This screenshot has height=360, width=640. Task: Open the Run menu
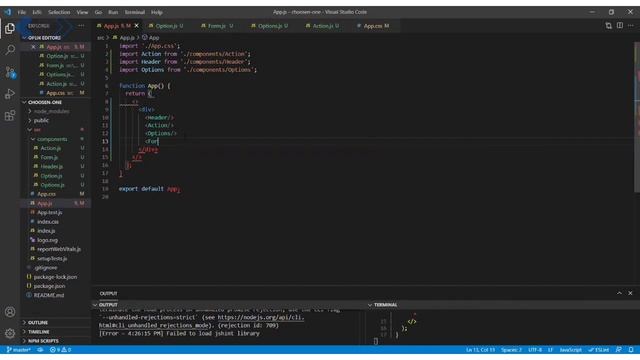113,12
